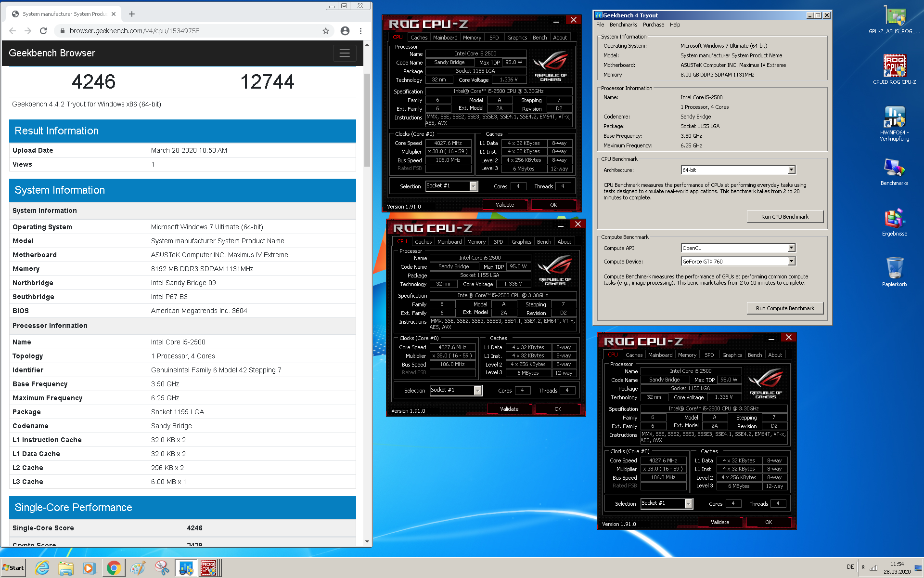Click OK in bottom CPU-Z window
The width and height of the screenshot is (924, 578).
click(x=769, y=522)
